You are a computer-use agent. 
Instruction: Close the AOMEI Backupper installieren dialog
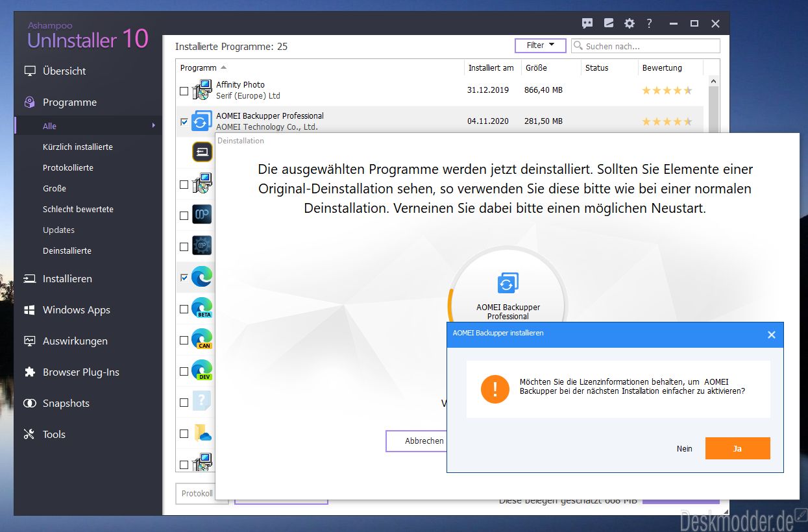point(771,335)
